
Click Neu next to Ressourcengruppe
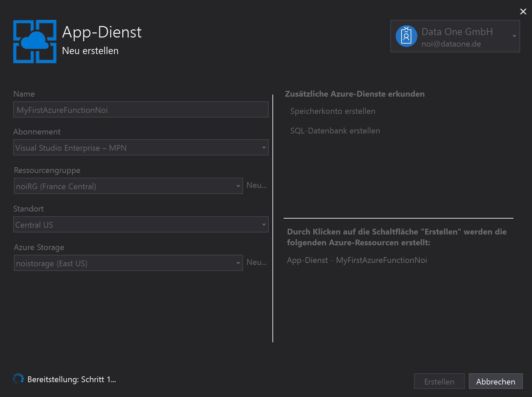(257, 185)
